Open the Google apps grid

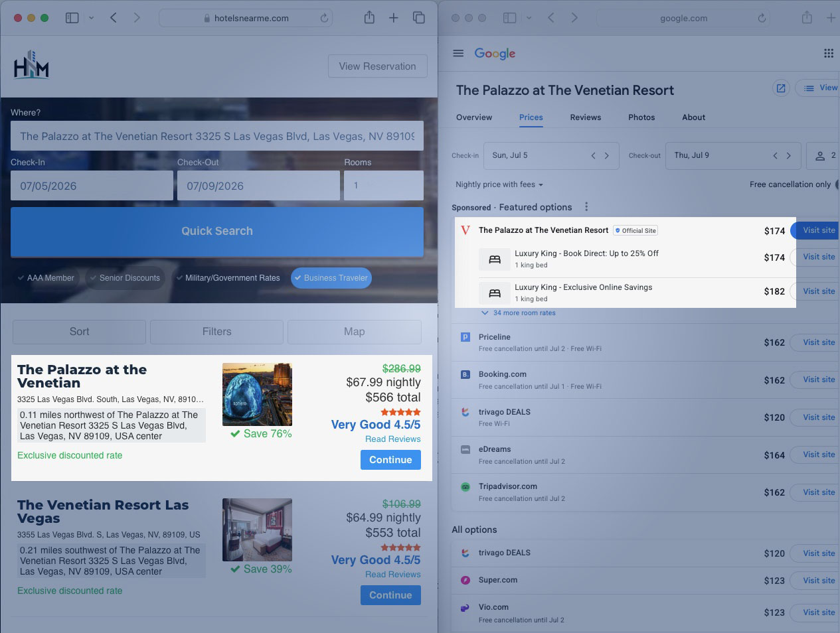coord(829,53)
